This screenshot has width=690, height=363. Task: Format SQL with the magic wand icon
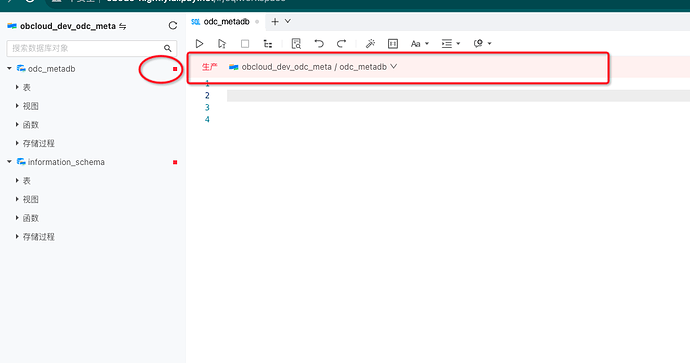[370, 44]
